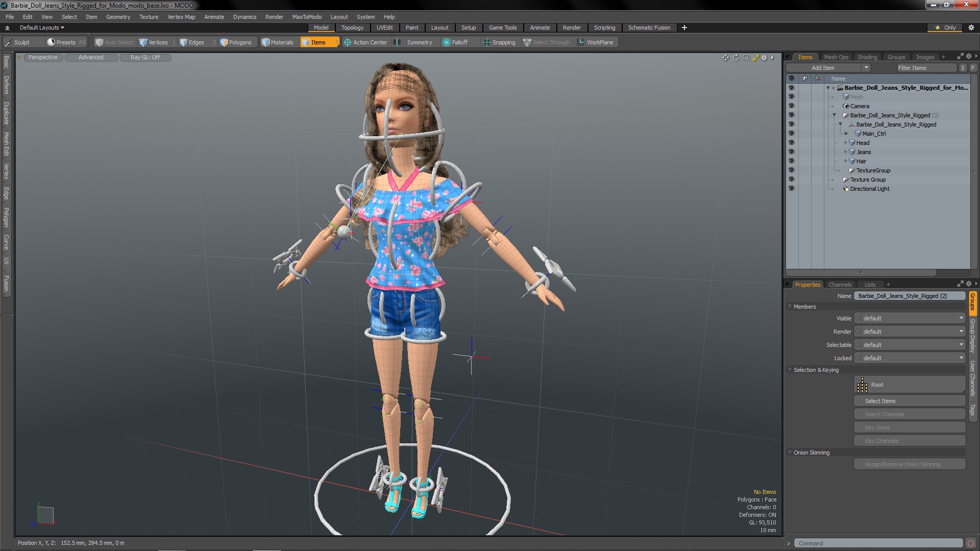Expand the Main_Ctrl tree item

[846, 134]
